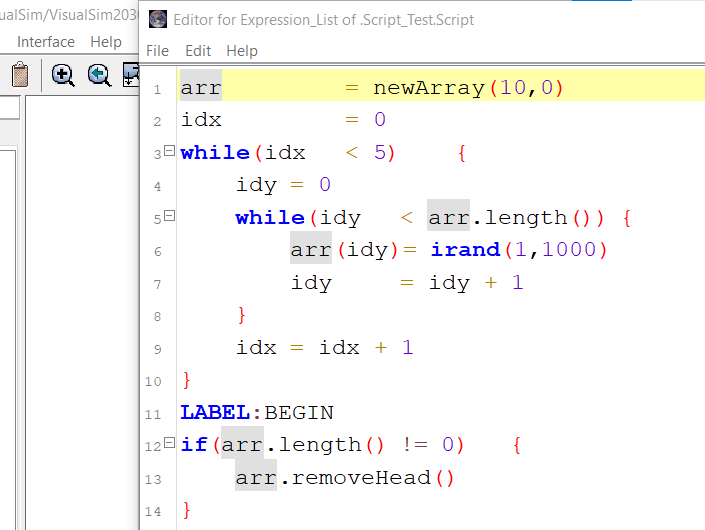Click 'newArray' on line 1

[x=429, y=88]
